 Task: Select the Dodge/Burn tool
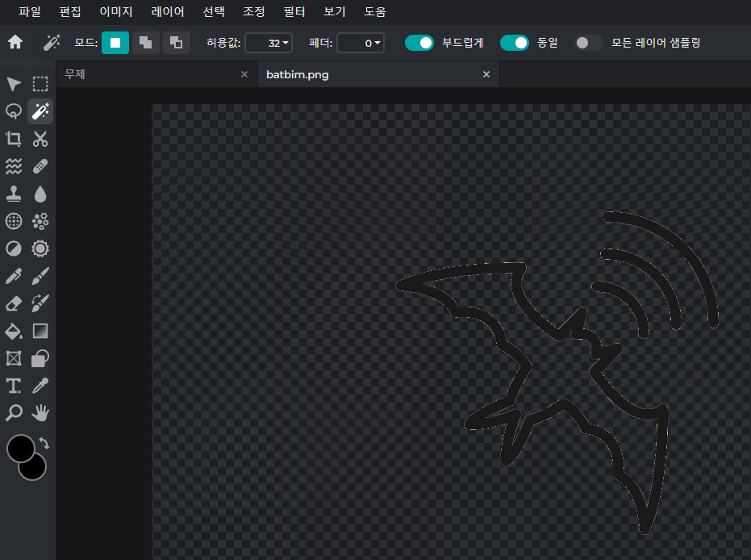[14, 249]
